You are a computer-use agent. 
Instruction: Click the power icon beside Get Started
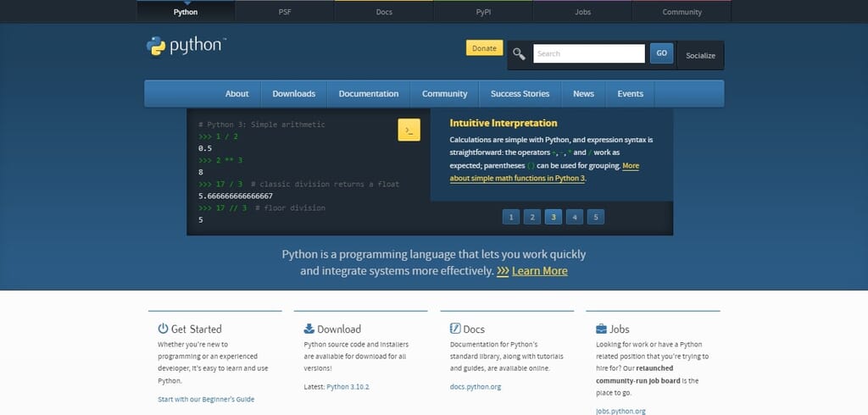(x=163, y=329)
